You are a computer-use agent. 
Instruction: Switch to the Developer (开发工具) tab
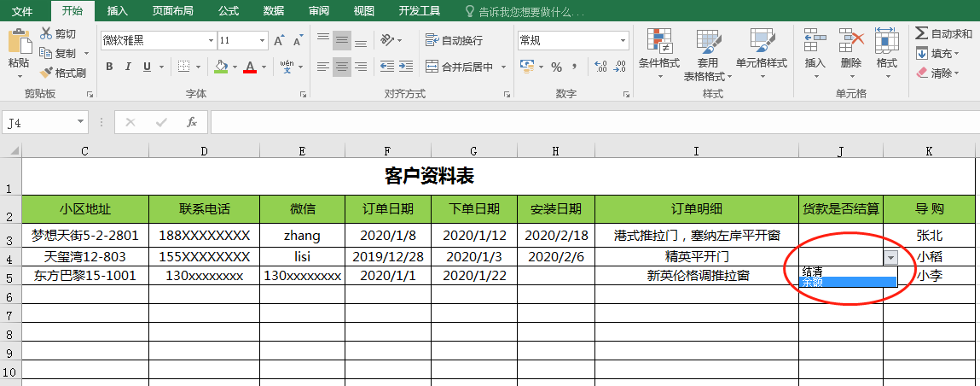click(x=420, y=10)
